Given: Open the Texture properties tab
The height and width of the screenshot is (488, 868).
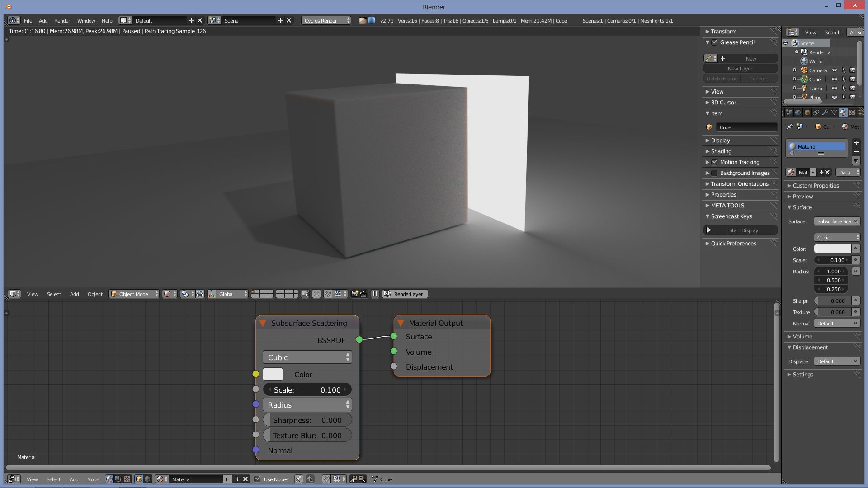Looking at the screenshot, I should [x=852, y=113].
